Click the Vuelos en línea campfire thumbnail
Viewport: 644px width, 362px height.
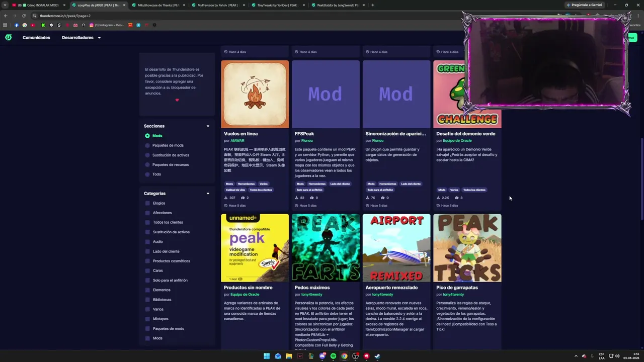coord(255,95)
